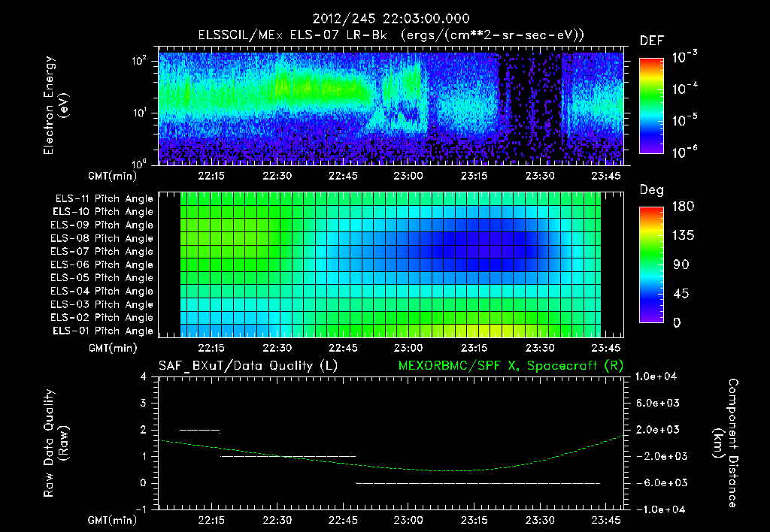Click the 10^1 electron energy tick label

[x=139, y=113]
